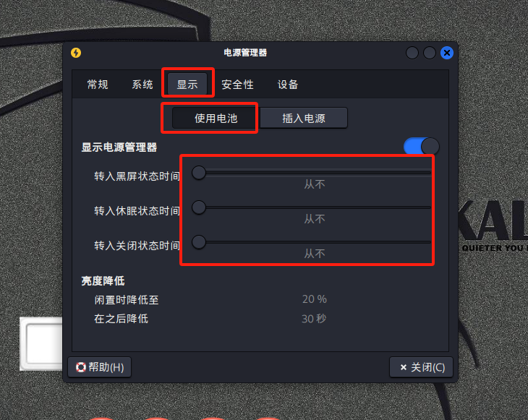
Task: Select the 显示 tab
Action: coord(187,84)
